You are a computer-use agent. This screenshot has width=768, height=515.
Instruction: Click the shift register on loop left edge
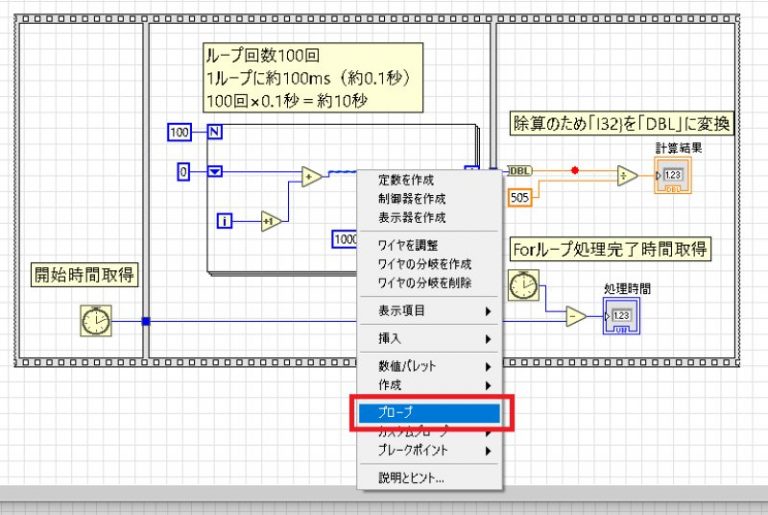click(215, 172)
